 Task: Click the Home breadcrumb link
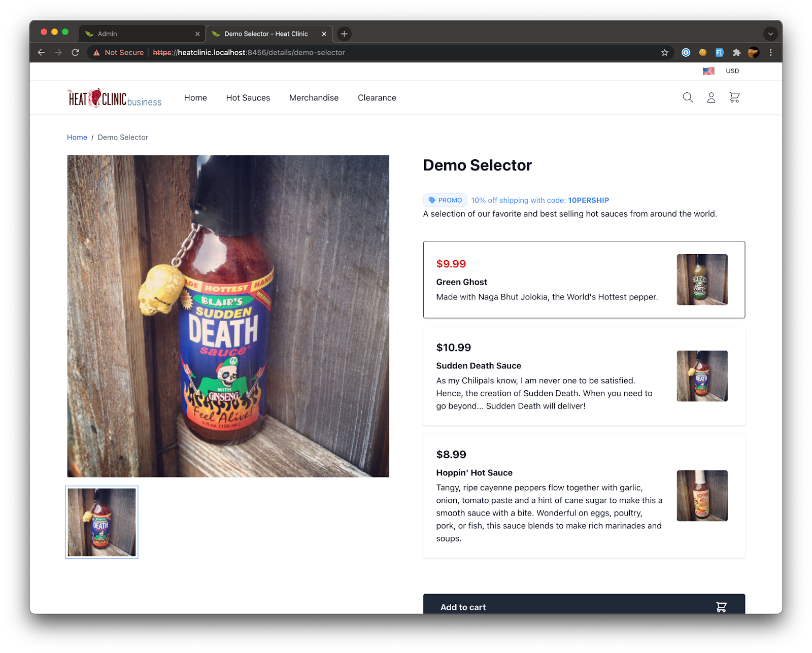click(77, 138)
